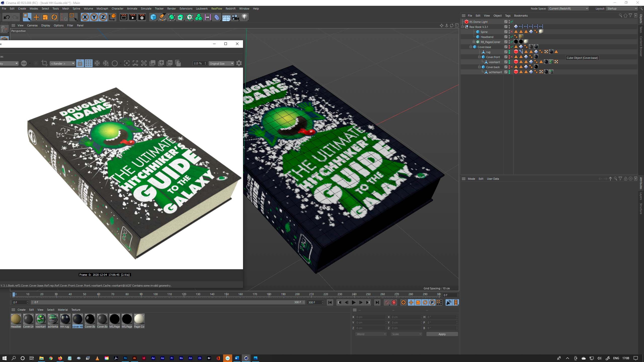This screenshot has width=644, height=362.
Task: Toggle visibility dots for voorkant object
Action: pyautogui.click(x=509, y=62)
